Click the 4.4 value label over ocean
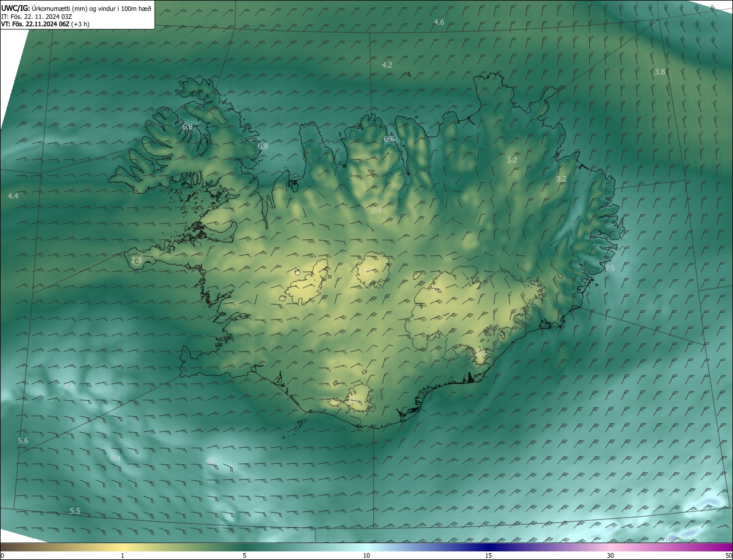 [13, 196]
